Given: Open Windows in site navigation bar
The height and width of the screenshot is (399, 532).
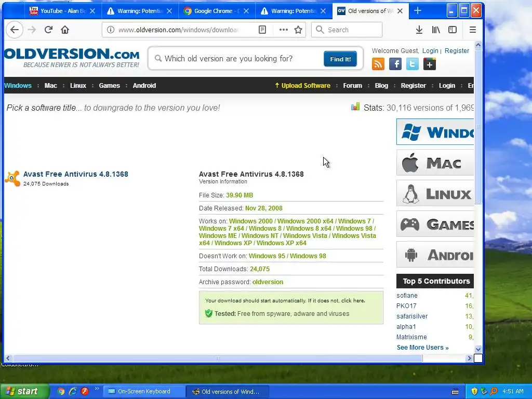Looking at the screenshot, I should pyautogui.click(x=18, y=86).
